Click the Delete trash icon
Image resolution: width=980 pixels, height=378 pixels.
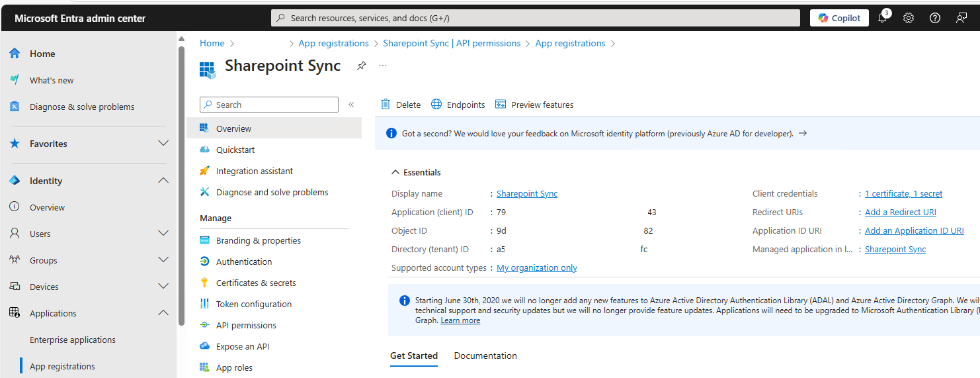pos(386,105)
